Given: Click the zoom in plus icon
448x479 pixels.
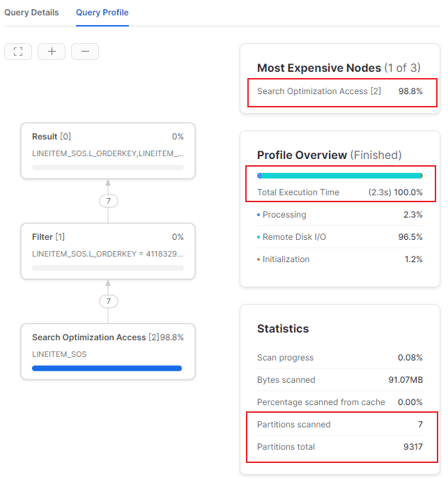Looking at the screenshot, I should (52, 52).
